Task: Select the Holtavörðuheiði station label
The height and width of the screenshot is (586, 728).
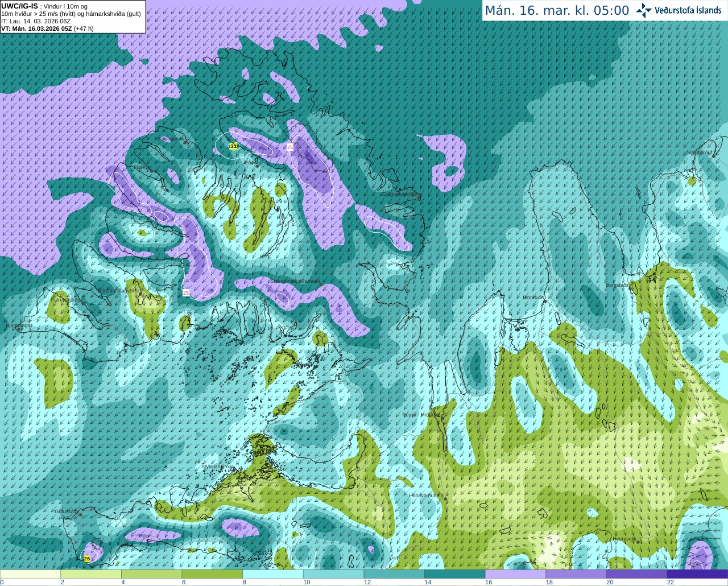Action: pyautogui.click(x=427, y=496)
